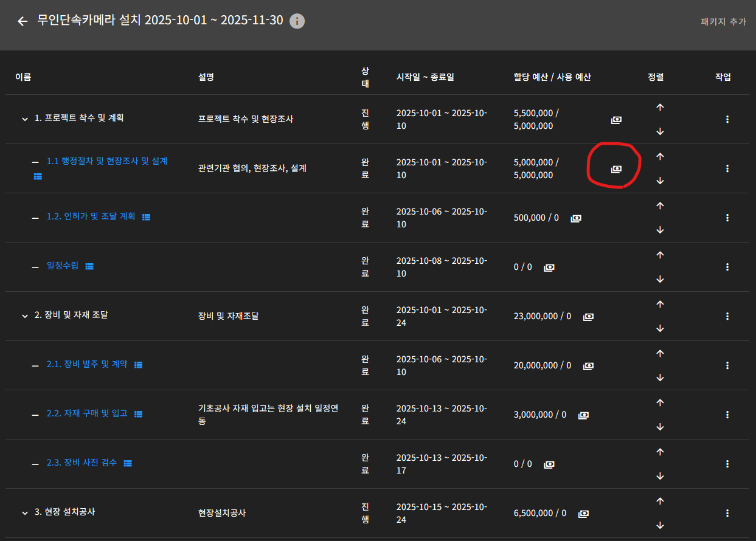Move 1. 프로젝트 착수 및 계획 down
756x541 pixels.
coord(660,131)
